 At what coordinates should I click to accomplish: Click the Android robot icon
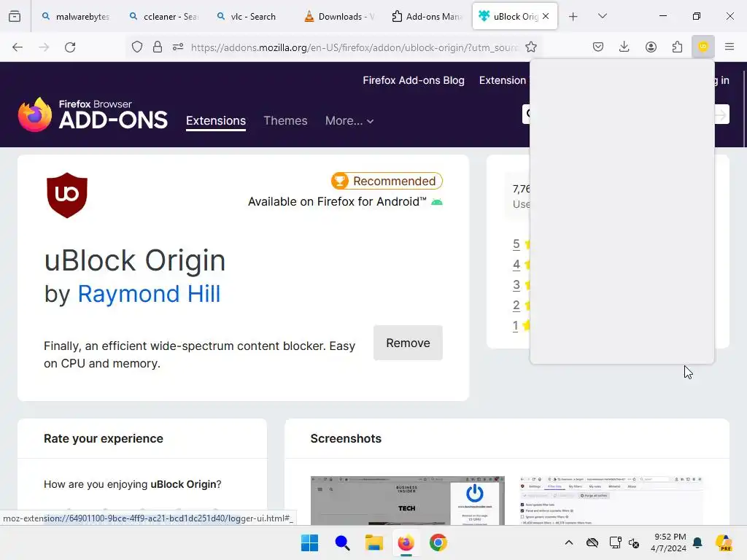[x=436, y=202]
